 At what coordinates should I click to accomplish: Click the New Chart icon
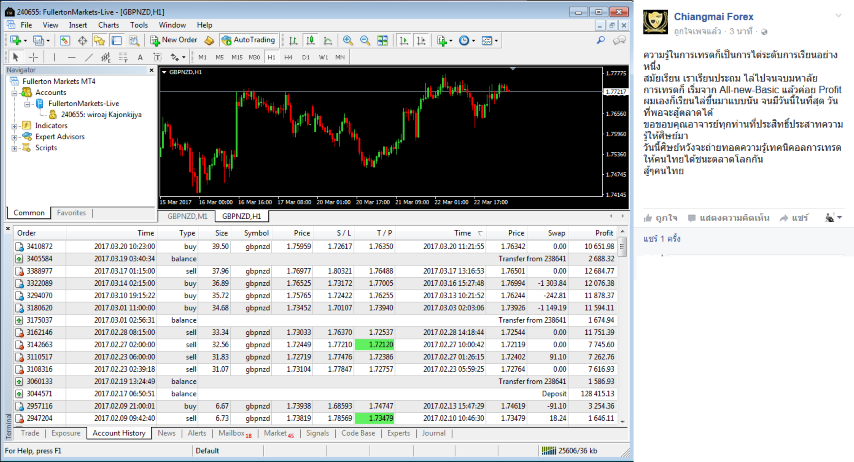(15, 40)
